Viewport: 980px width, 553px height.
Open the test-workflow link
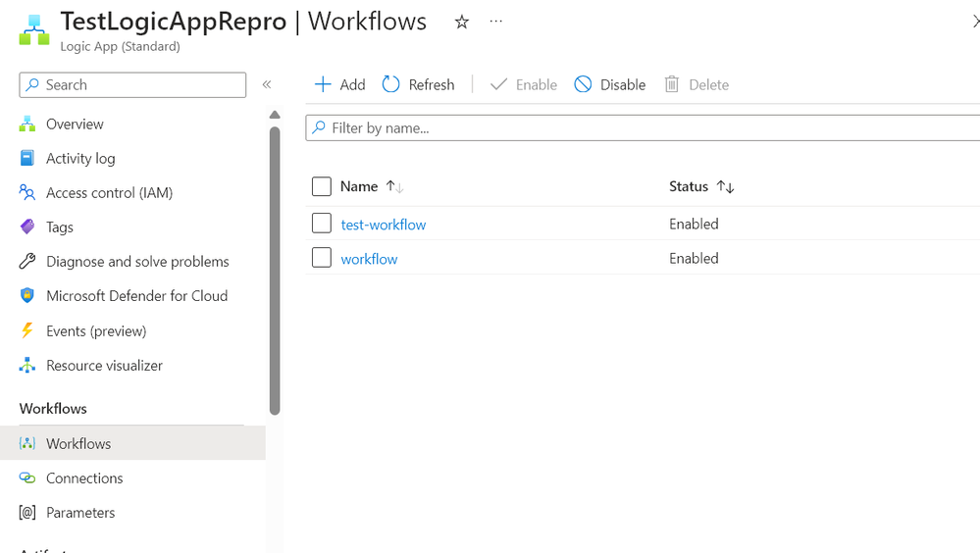point(384,225)
